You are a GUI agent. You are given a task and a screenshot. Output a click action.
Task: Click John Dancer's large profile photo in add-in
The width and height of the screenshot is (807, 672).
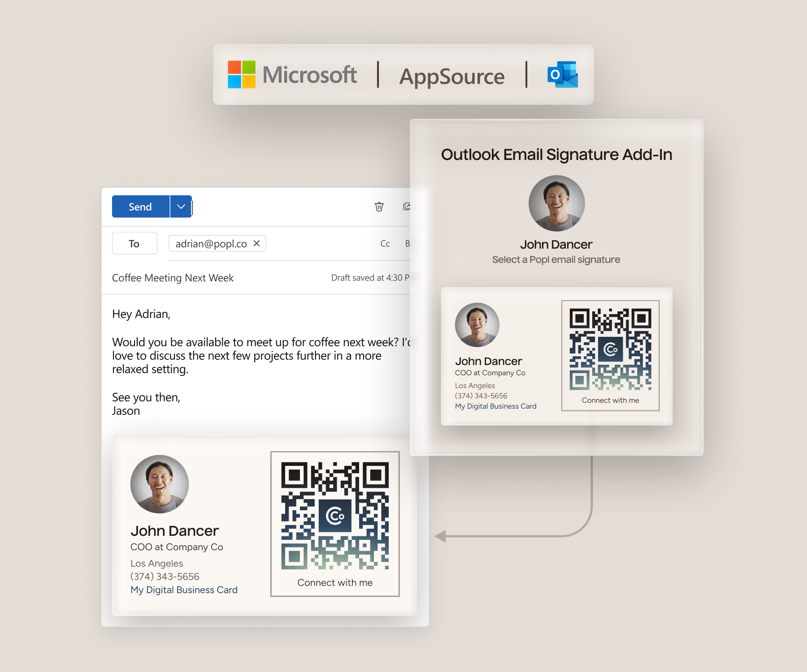(x=556, y=203)
